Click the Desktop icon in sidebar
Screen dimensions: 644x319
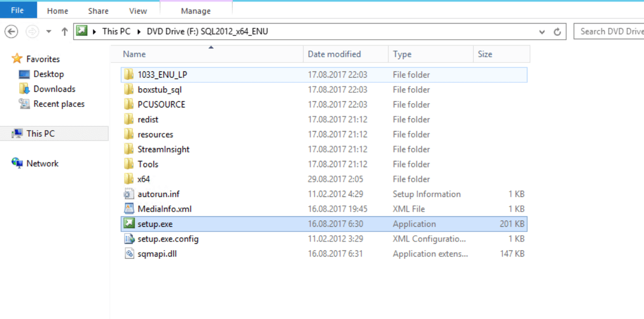[x=24, y=74]
